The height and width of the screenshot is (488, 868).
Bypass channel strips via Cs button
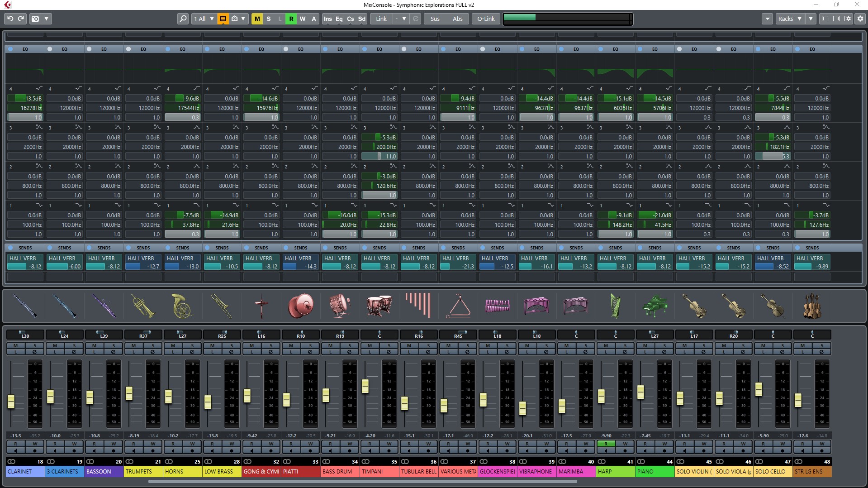351,19
